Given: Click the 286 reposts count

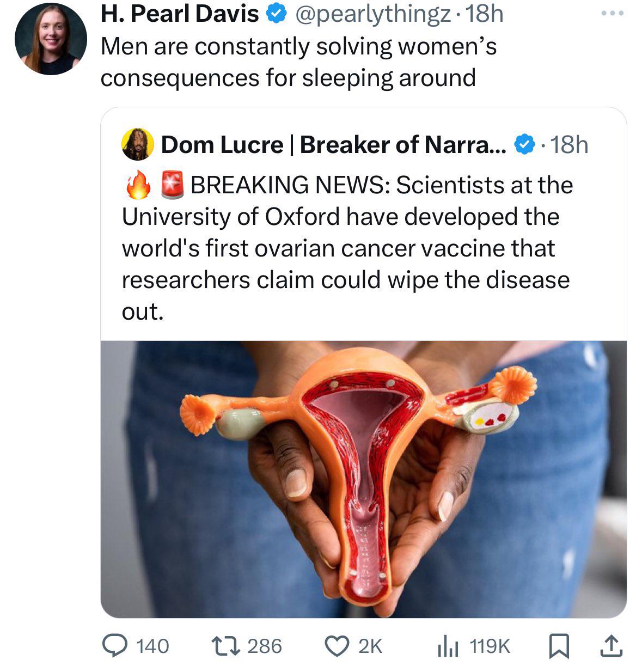Looking at the screenshot, I should [265, 646].
